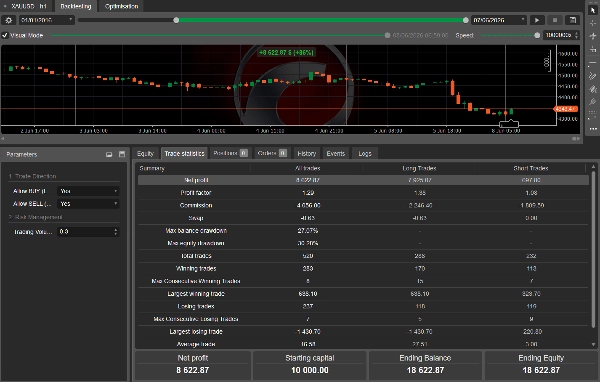Click the All trades column header

pyautogui.click(x=308, y=168)
